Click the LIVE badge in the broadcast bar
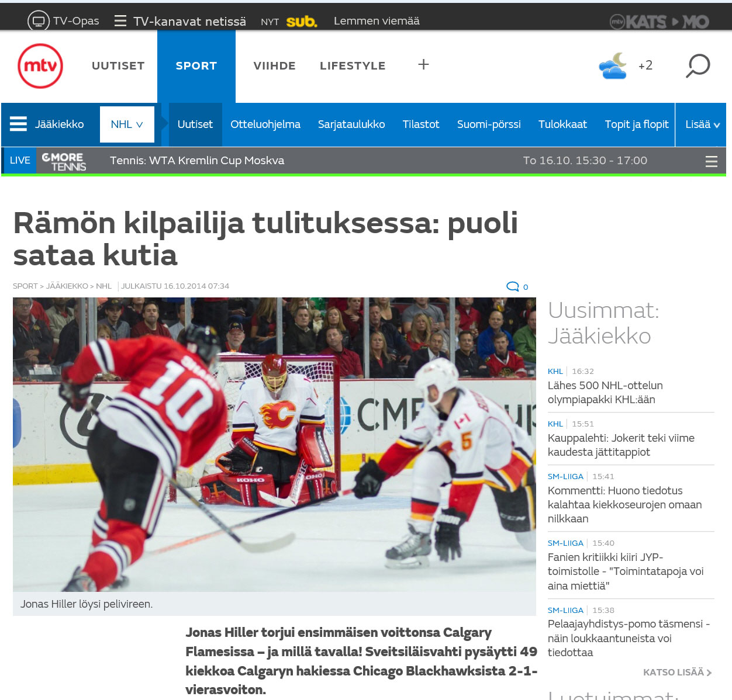 (20, 161)
